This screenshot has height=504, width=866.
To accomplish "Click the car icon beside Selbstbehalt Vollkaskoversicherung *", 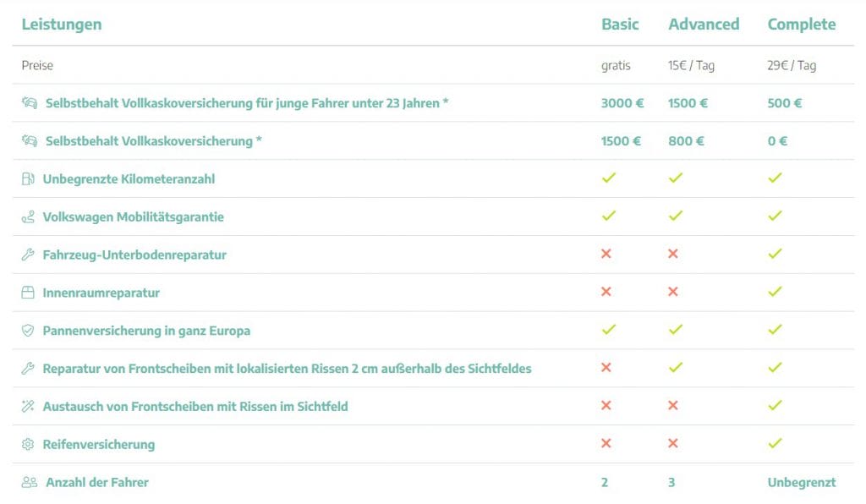I will click(x=30, y=140).
